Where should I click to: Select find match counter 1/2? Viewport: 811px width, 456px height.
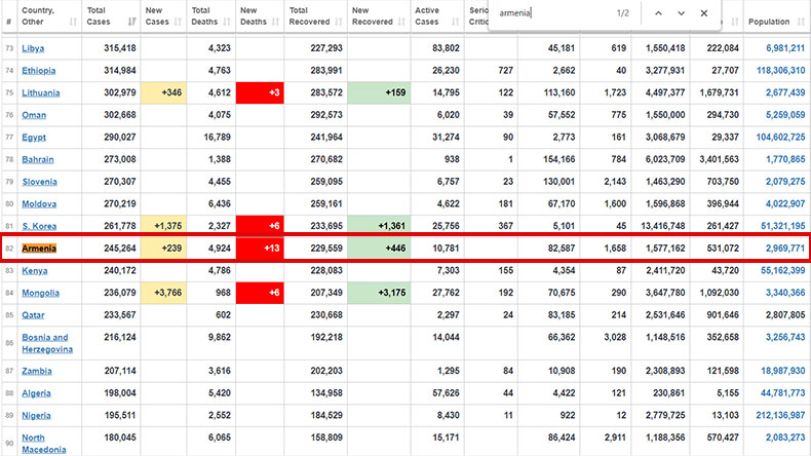click(623, 13)
